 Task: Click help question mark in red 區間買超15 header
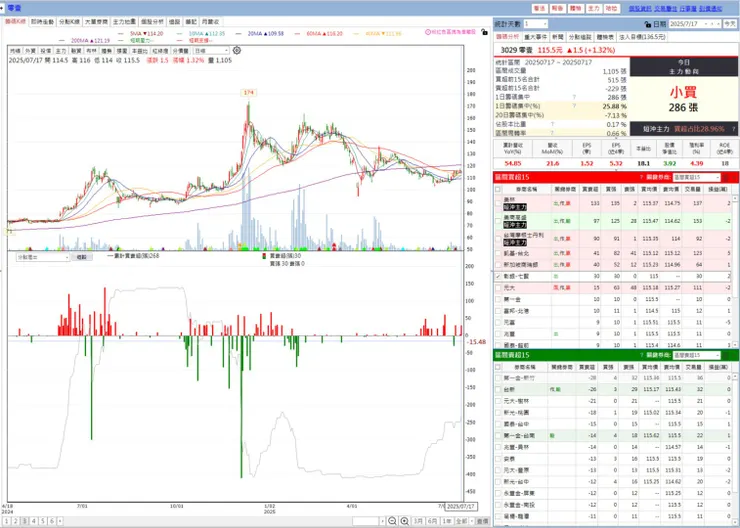pyautogui.click(x=641, y=177)
